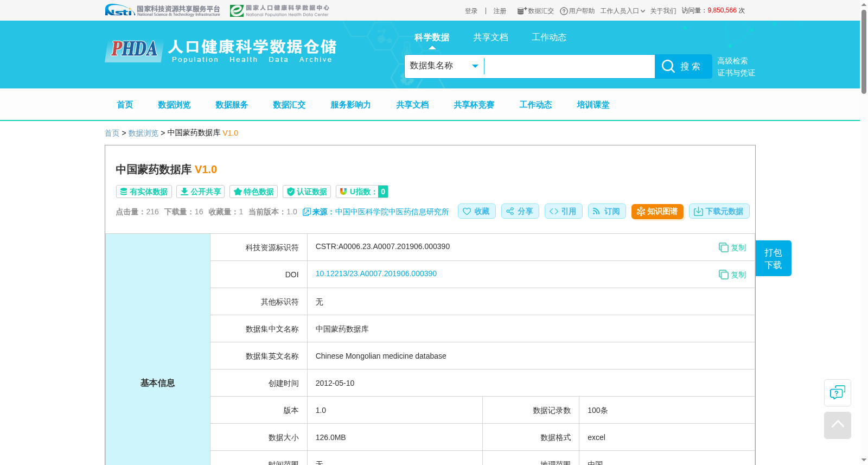868x465 pixels.
Task: Open 共享杯竞赛 in the main navigation
Action: [474, 105]
